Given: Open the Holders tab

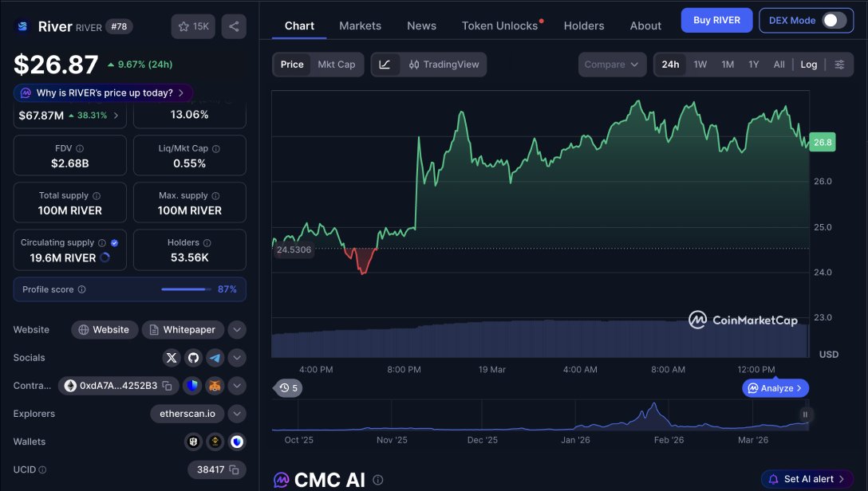Looking at the screenshot, I should [x=584, y=26].
